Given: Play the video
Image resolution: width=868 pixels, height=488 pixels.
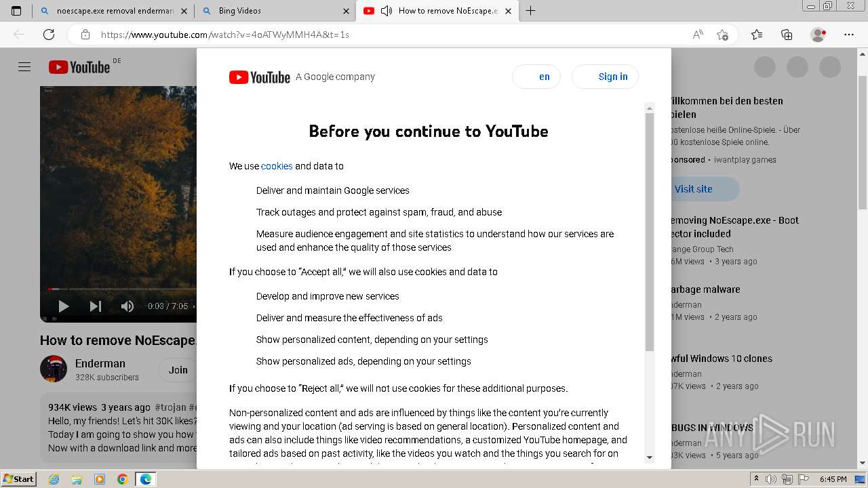Looking at the screenshot, I should pyautogui.click(x=63, y=306).
